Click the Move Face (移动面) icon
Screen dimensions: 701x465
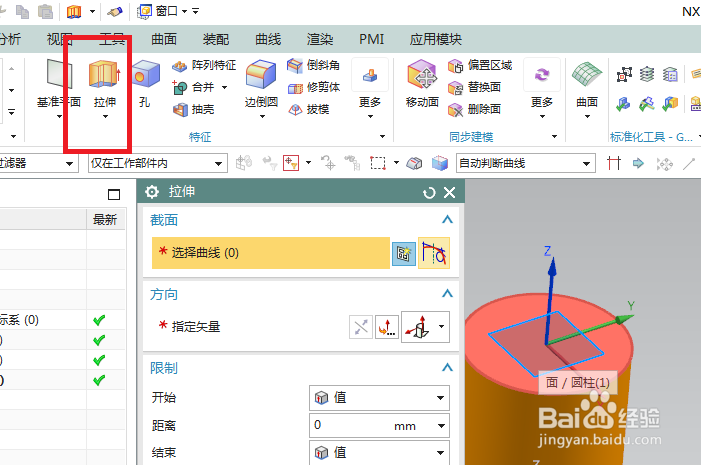coord(422,74)
